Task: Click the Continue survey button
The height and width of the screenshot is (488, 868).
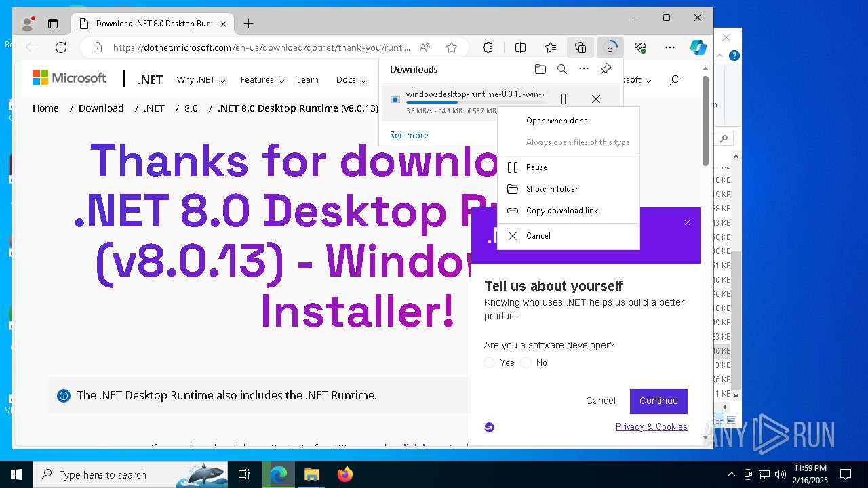Action: [658, 401]
